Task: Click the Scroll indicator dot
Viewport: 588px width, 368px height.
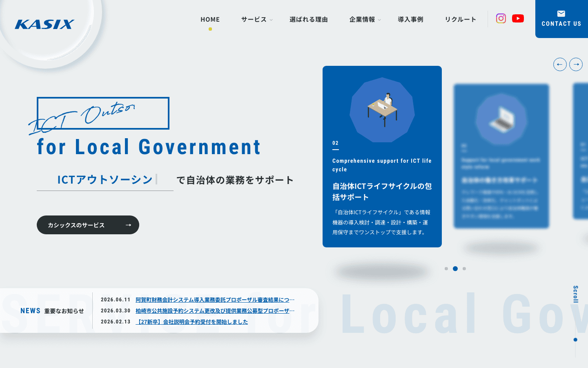Action: (x=575, y=340)
